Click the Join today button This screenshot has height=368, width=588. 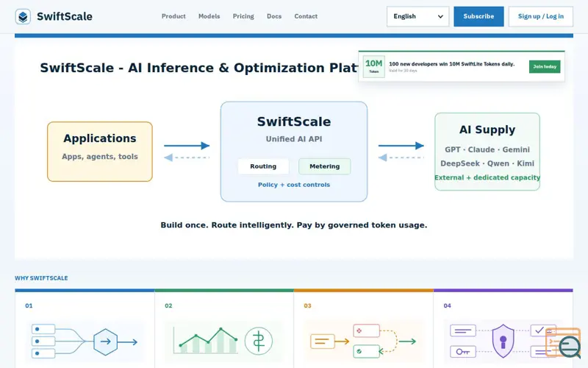tap(545, 66)
